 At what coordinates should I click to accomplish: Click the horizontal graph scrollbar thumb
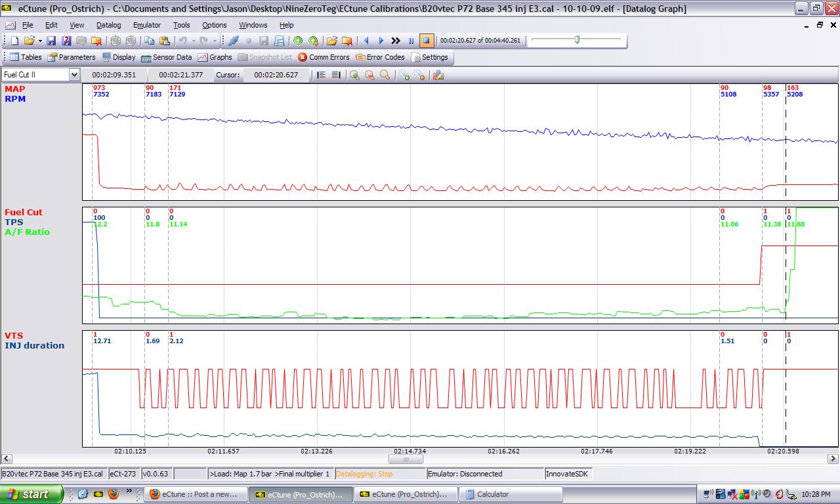[405, 459]
